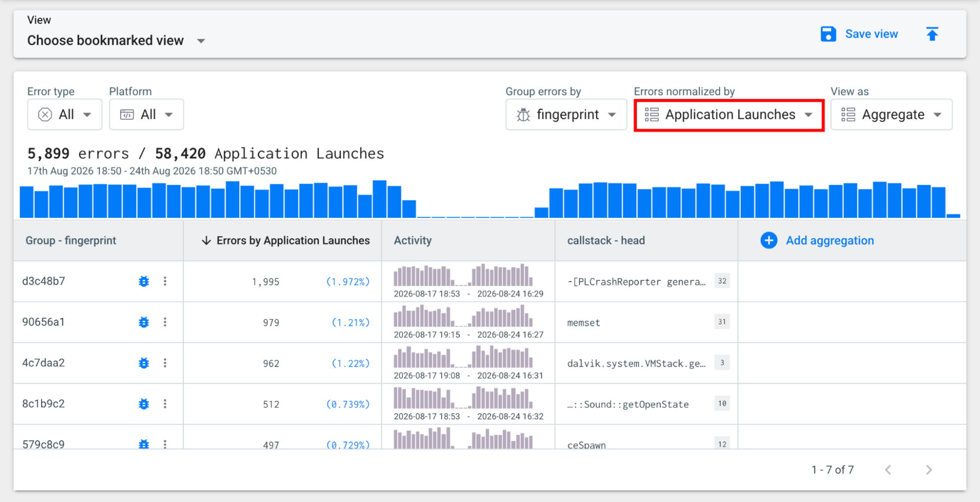Image resolution: width=980 pixels, height=502 pixels.
Task: Go to the previous results page
Action: coord(888,470)
